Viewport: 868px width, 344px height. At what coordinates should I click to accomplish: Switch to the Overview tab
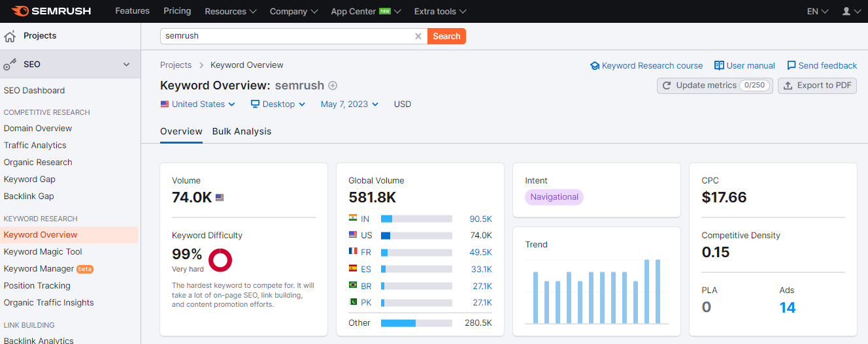click(181, 131)
